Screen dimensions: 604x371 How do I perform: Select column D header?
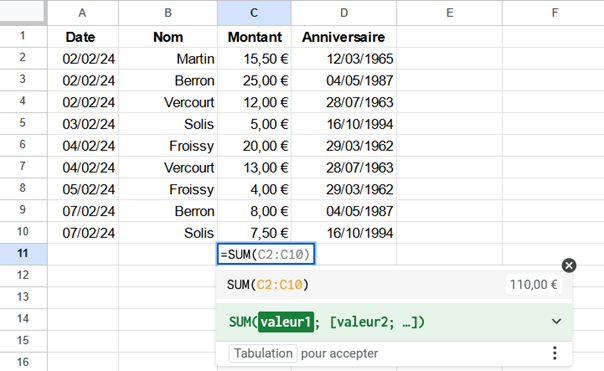[x=344, y=13]
